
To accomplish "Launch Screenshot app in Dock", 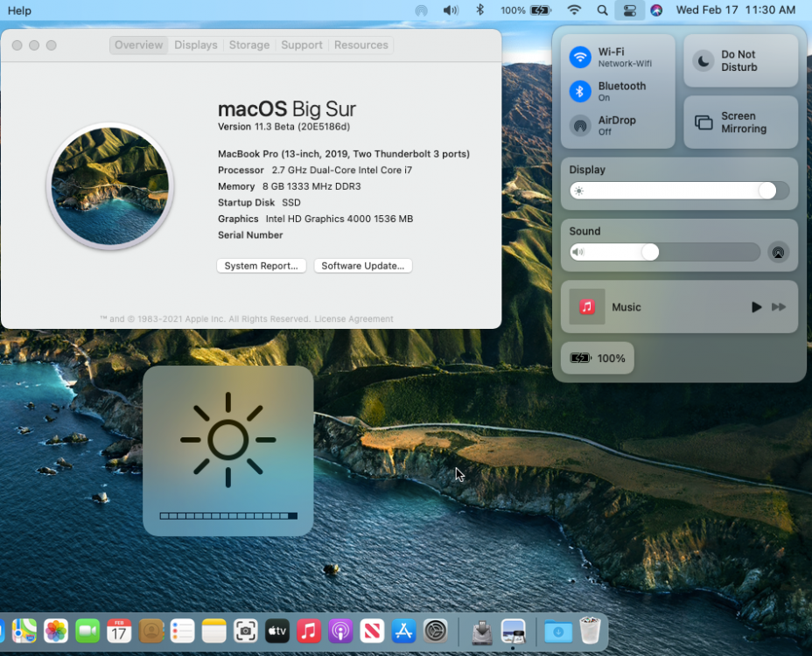I will (246, 632).
